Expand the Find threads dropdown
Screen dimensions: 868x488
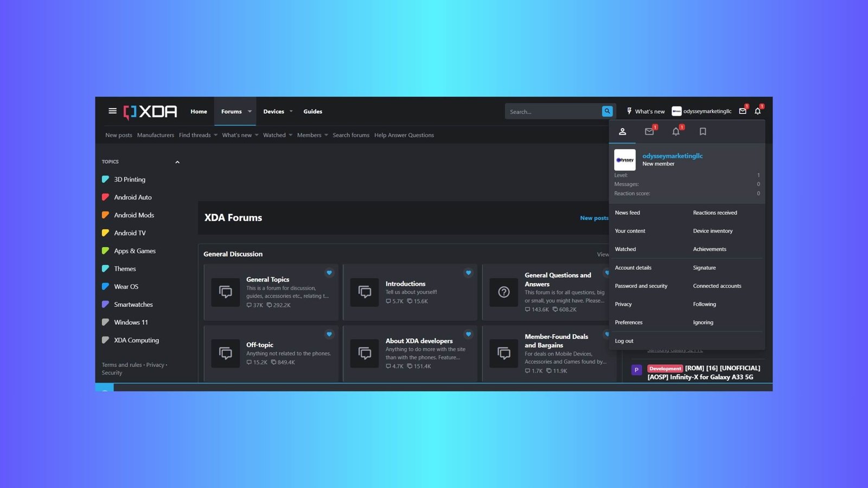(x=216, y=135)
